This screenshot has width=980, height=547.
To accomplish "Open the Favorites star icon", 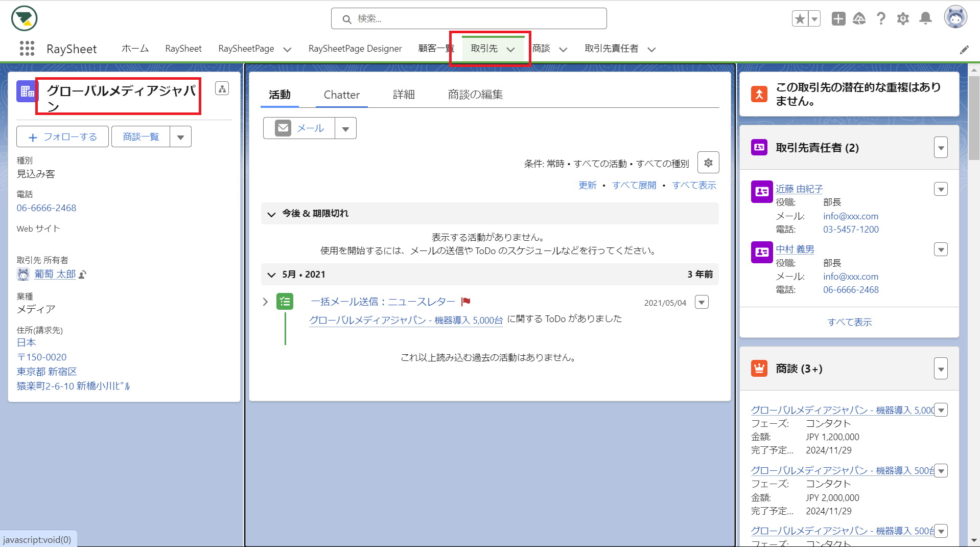I will (x=800, y=19).
